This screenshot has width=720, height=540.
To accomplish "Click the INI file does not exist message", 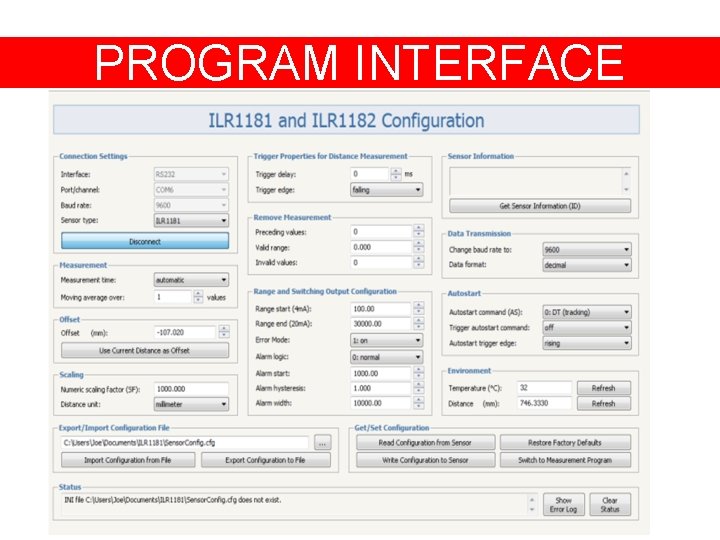I will pos(173,500).
